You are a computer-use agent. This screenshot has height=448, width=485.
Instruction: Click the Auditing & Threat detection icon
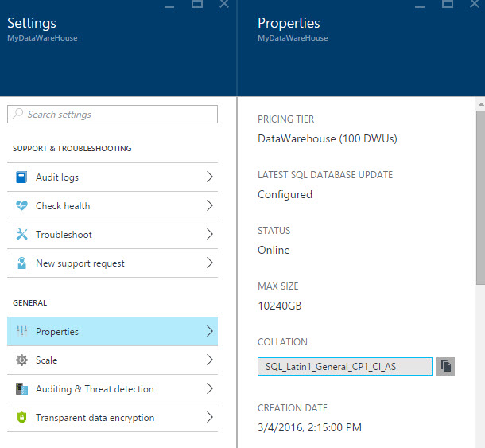click(21, 389)
